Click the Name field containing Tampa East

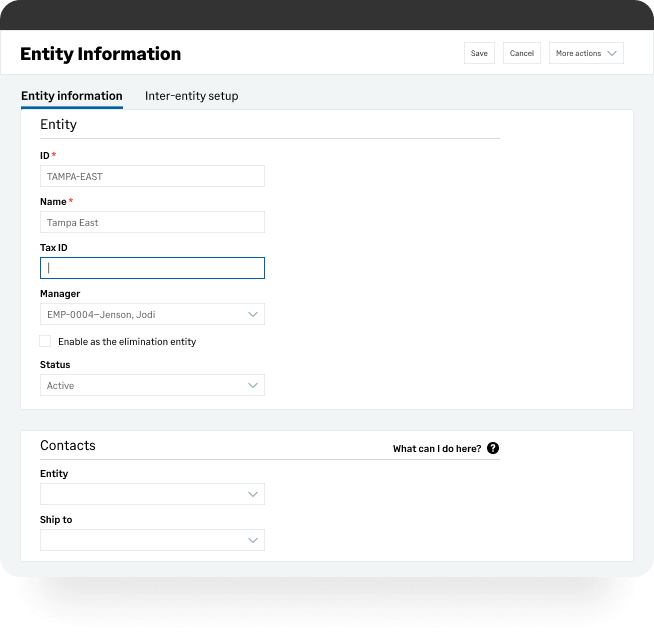tap(152, 222)
